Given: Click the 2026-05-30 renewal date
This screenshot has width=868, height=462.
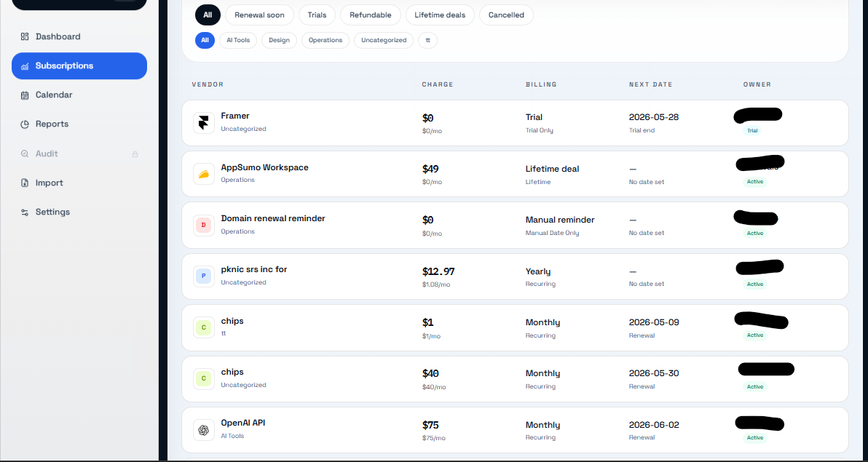Looking at the screenshot, I should pyautogui.click(x=654, y=373).
